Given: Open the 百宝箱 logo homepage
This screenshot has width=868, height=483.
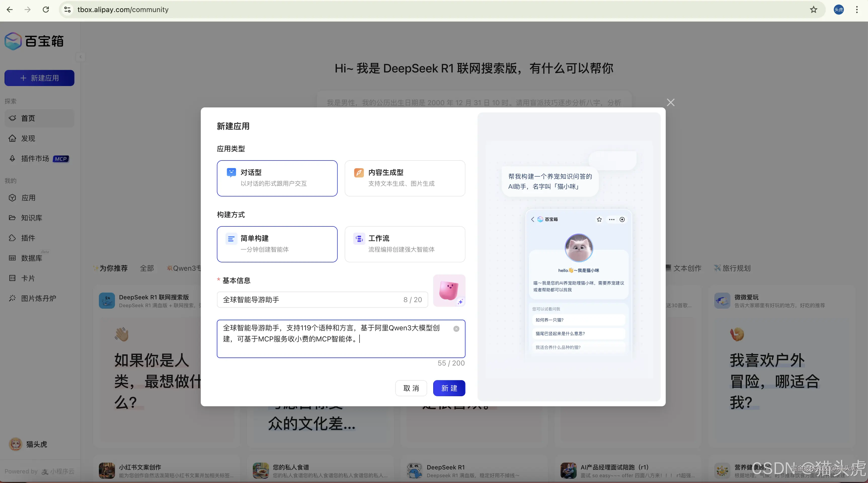Looking at the screenshot, I should tap(34, 41).
